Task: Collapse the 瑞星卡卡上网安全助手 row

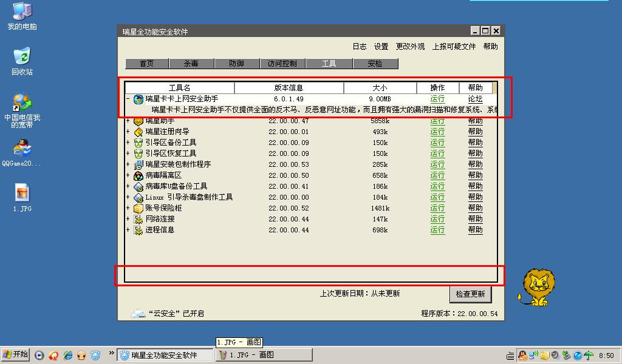Action: point(128,99)
